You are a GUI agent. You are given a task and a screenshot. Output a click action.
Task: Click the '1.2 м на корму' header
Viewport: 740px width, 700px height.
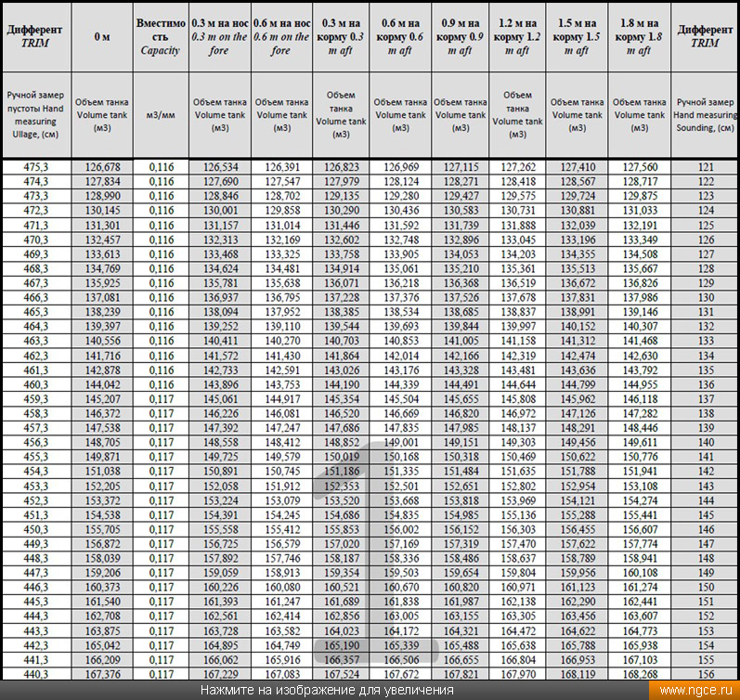point(518,37)
